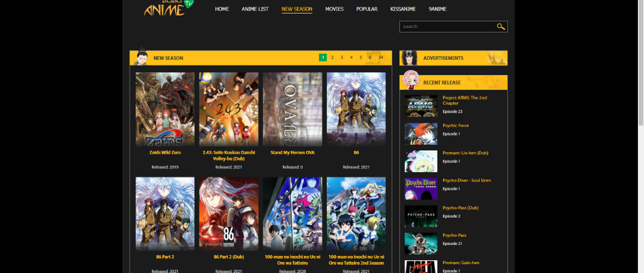Image resolution: width=644 pixels, height=273 pixels.
Task: Click the Zoids Wild Zero poster
Action: (165, 109)
